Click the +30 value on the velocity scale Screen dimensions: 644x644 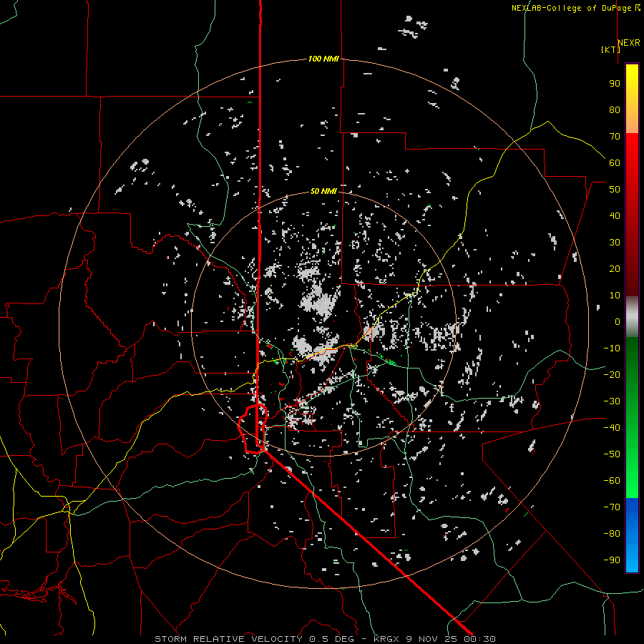click(x=615, y=243)
